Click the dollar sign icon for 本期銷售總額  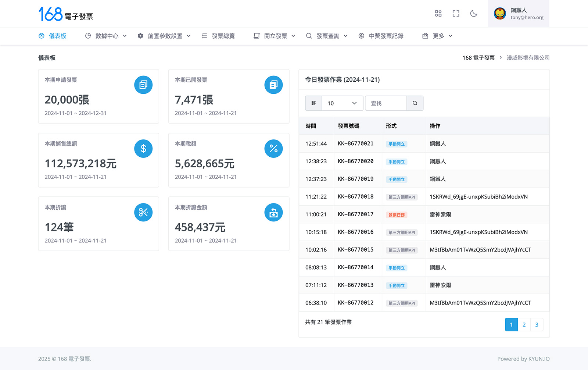click(x=143, y=149)
